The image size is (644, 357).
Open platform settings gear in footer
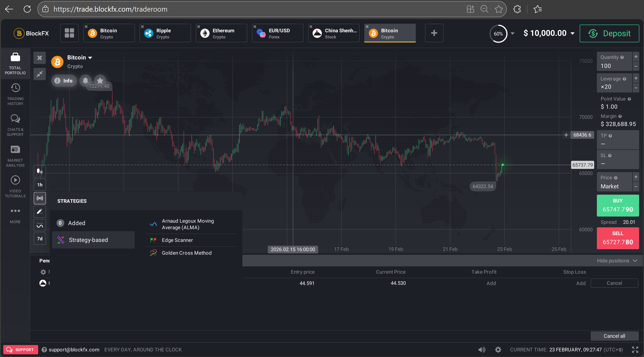click(498, 350)
